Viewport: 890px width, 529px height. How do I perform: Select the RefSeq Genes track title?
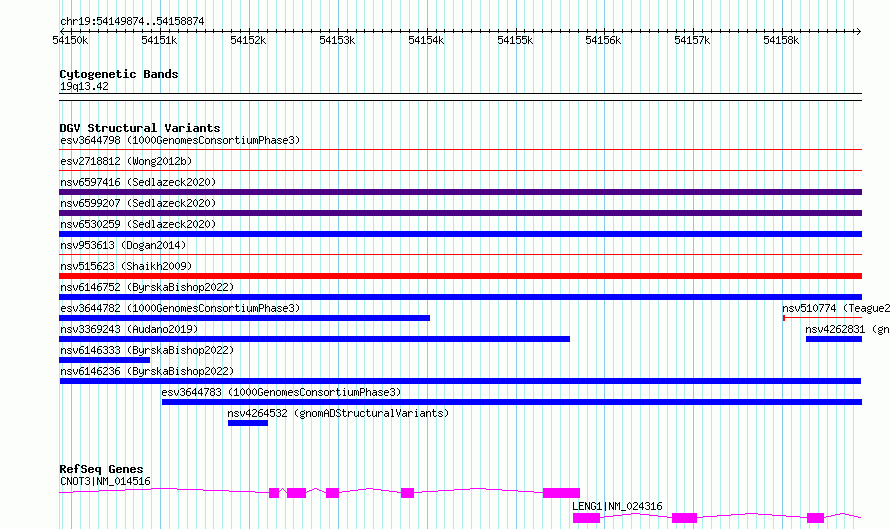coord(101,469)
